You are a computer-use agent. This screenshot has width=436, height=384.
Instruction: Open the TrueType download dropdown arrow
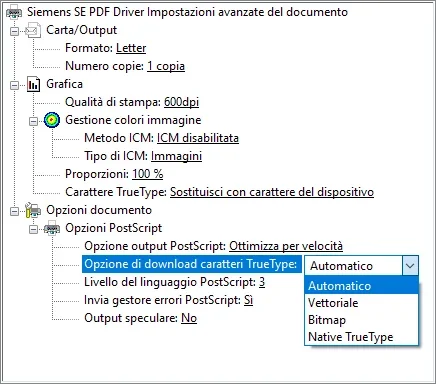click(410, 266)
